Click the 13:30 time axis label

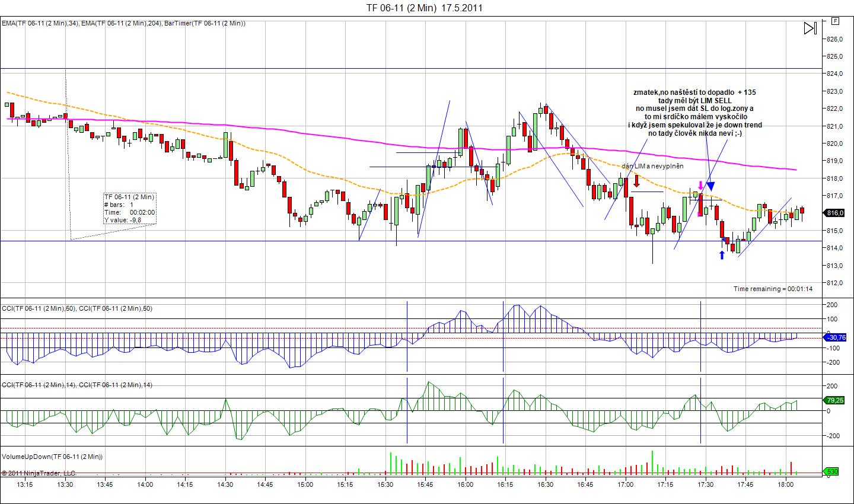pyautogui.click(x=65, y=484)
